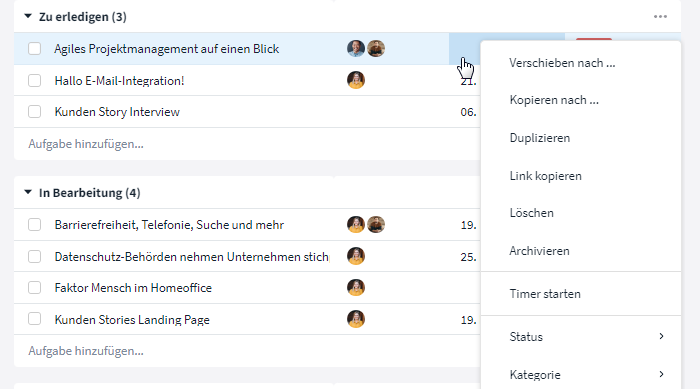Choose Verschieben nach ... from context menu
Image resolution: width=700 pixels, height=389 pixels.
562,63
